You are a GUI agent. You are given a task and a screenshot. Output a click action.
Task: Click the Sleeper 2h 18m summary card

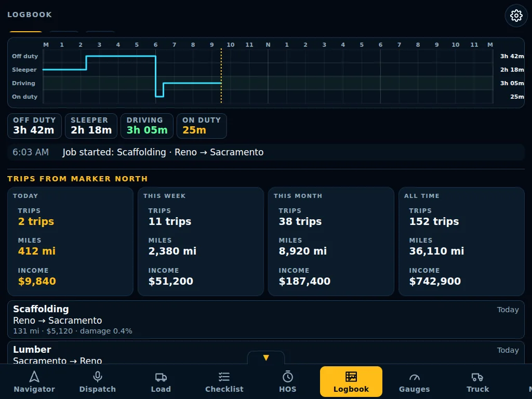(x=91, y=126)
